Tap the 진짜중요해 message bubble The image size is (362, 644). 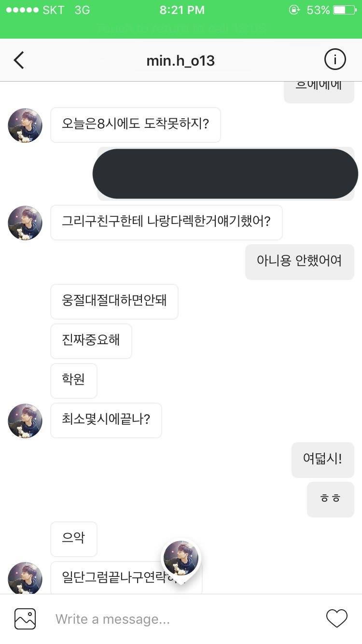(x=91, y=341)
